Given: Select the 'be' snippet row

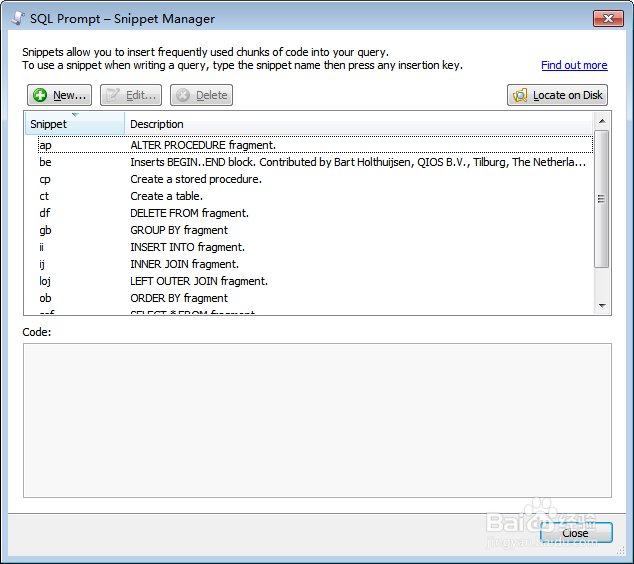Looking at the screenshot, I should [315, 162].
